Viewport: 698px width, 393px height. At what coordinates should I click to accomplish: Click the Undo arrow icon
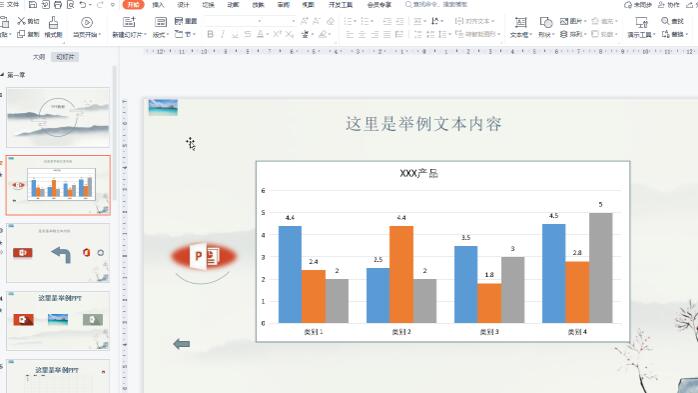point(83,4)
